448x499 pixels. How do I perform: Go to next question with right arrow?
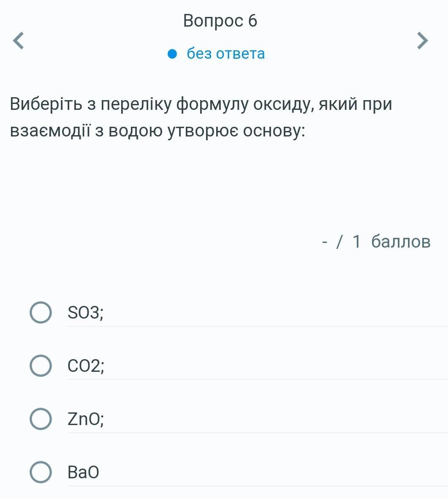pos(422,41)
